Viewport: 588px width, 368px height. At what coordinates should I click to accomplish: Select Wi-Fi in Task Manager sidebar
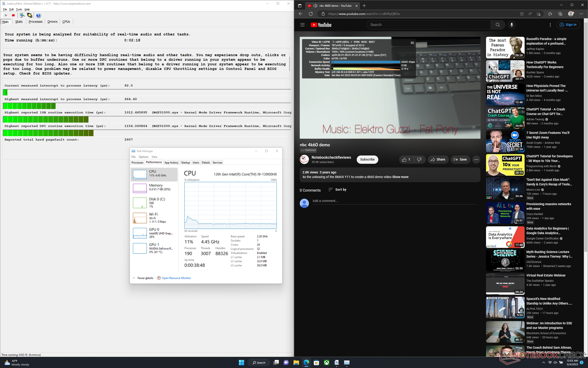point(154,218)
